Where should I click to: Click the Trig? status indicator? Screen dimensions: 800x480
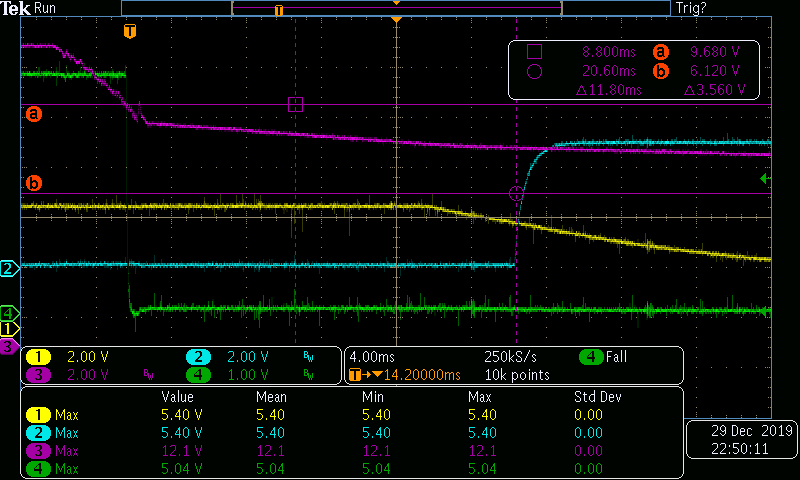(x=691, y=8)
